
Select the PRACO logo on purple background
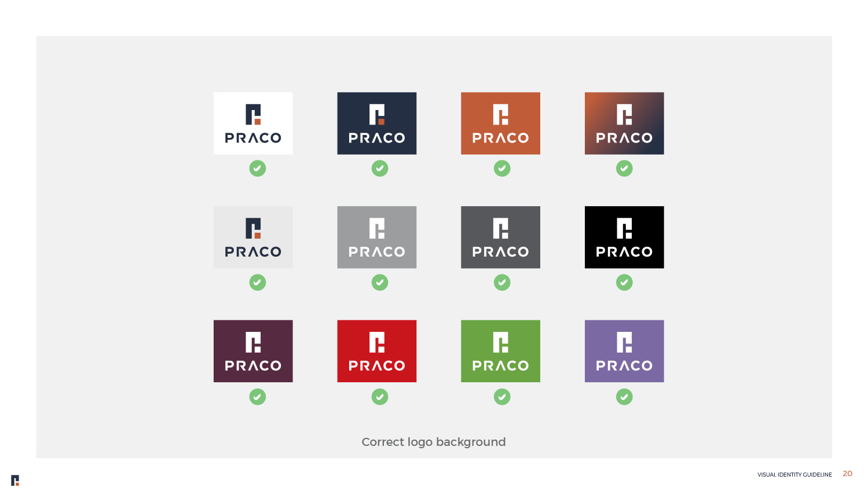point(624,351)
